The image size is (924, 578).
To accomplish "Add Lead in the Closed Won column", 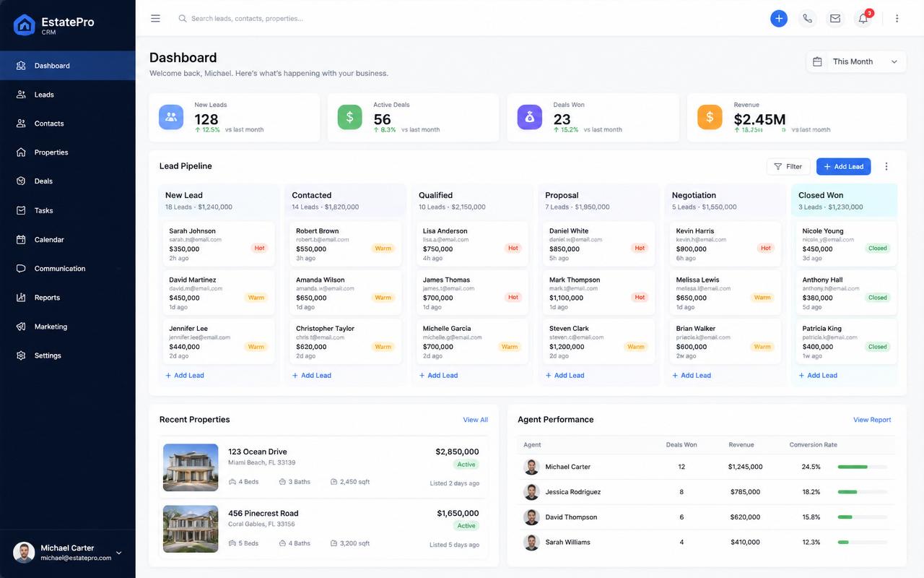I will point(818,376).
